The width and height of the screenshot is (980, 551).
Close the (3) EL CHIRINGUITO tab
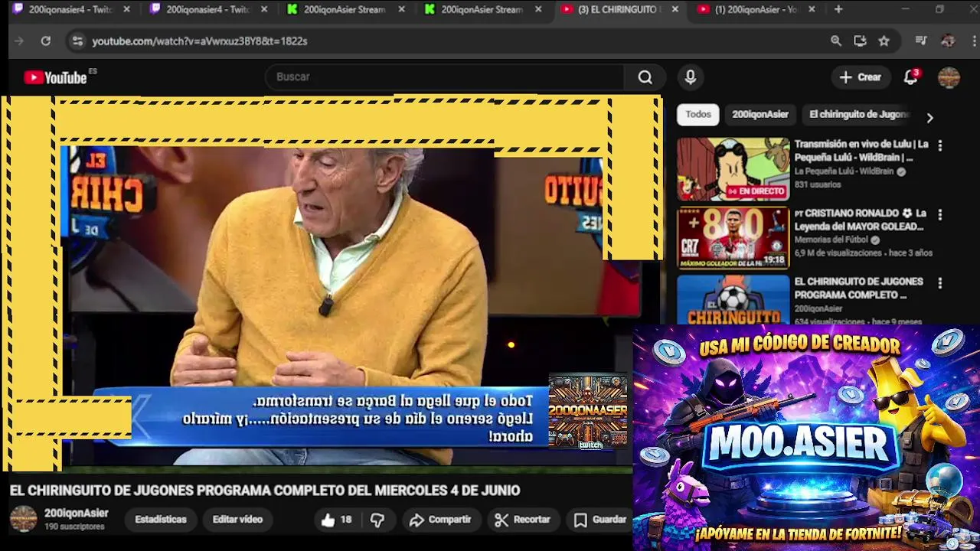(675, 9)
